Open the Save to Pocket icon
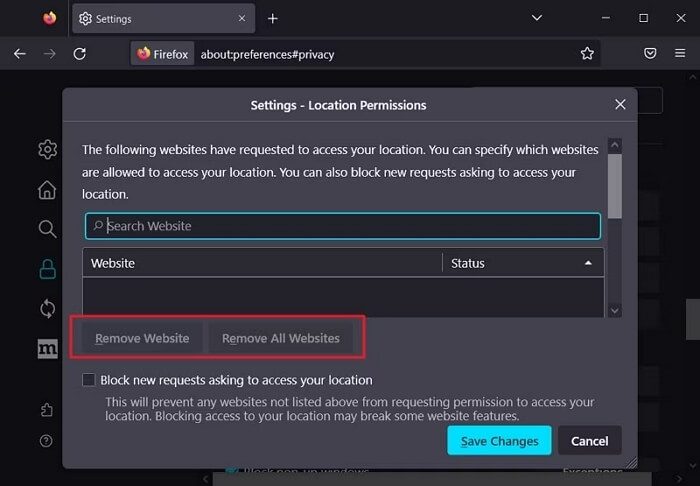This screenshot has height=486, width=700. [x=650, y=54]
